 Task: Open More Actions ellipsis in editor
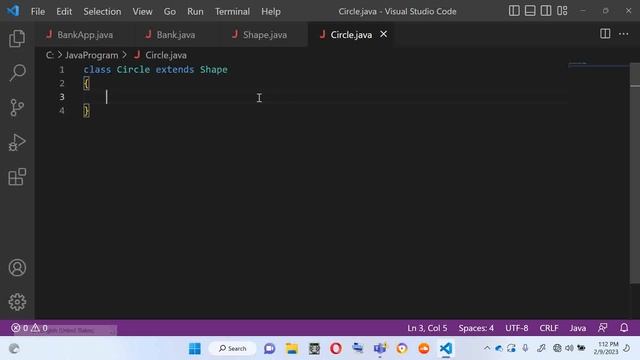click(x=624, y=34)
